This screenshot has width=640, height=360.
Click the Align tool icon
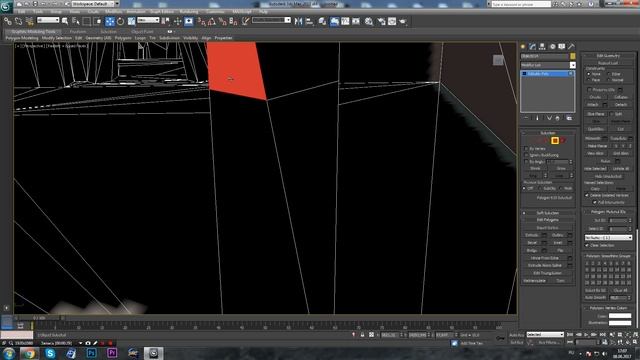tap(309, 21)
